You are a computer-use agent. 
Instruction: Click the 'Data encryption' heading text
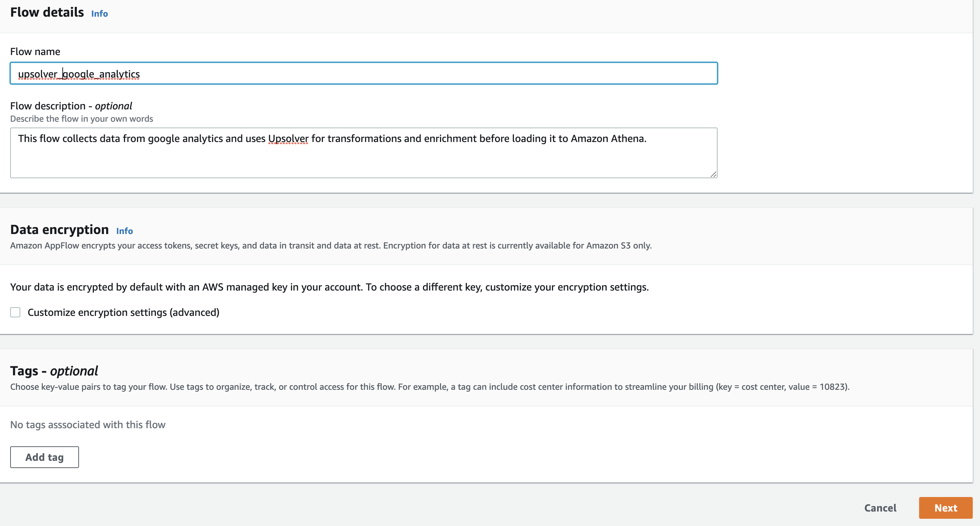click(59, 230)
